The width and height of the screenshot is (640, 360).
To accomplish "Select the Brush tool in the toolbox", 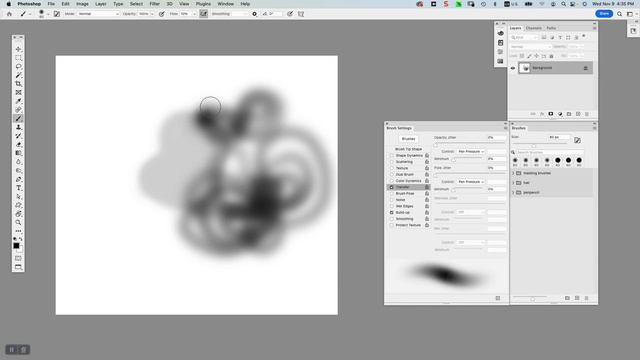I will [x=18, y=118].
